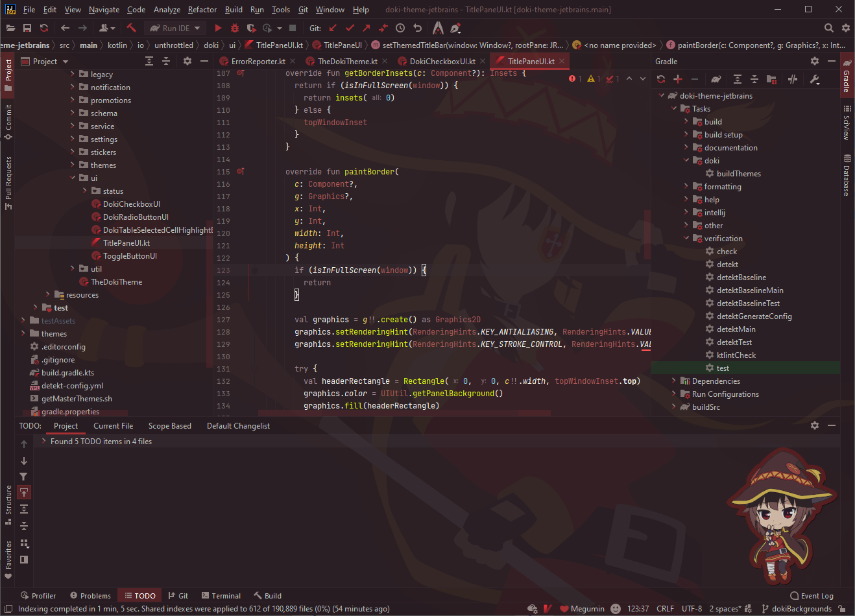Run the Run IDE configuration with play icon
Screen dimensions: 855x616
coord(218,28)
